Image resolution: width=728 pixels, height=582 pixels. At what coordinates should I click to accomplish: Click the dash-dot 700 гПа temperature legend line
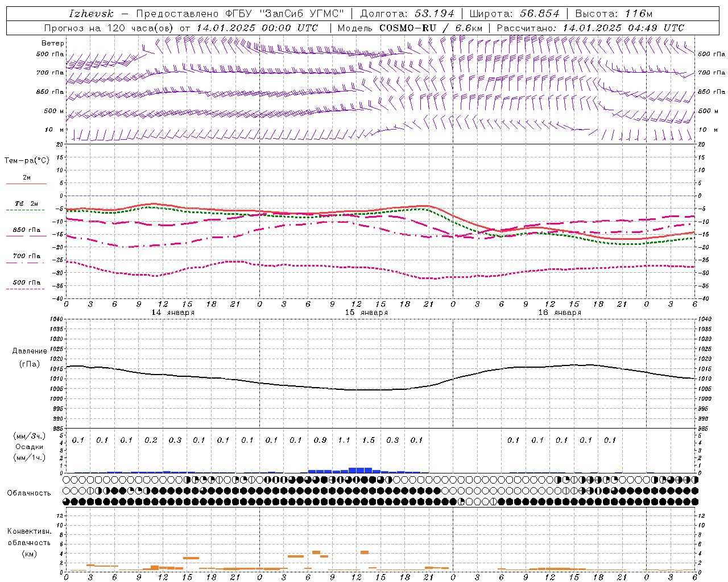click(x=26, y=263)
